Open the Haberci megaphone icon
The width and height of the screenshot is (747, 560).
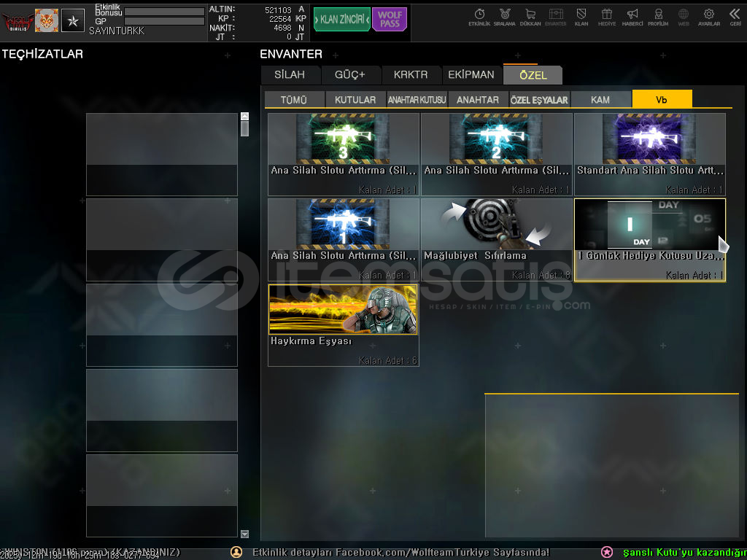632,17
